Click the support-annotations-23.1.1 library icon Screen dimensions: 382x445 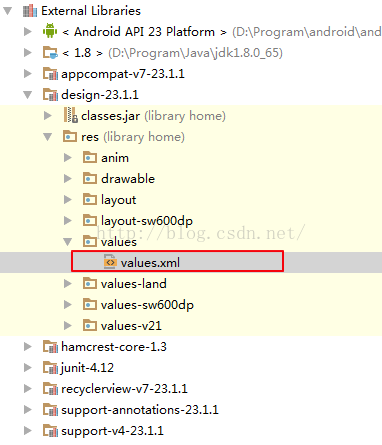point(50,410)
